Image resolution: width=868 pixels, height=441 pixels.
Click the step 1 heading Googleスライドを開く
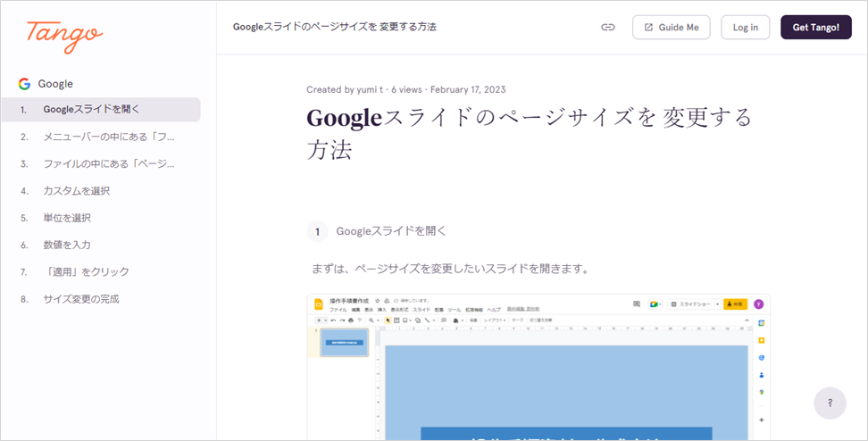click(391, 231)
